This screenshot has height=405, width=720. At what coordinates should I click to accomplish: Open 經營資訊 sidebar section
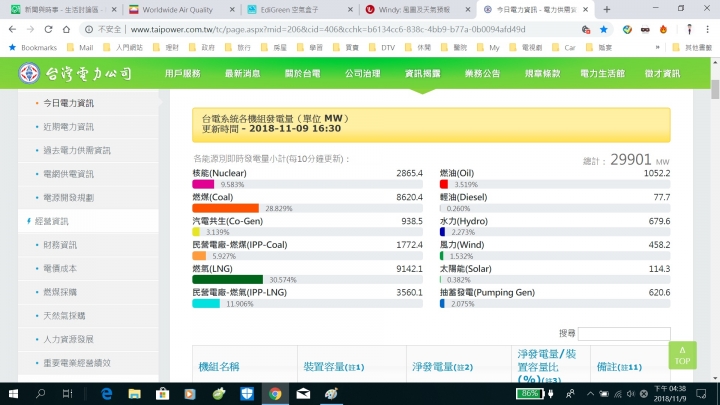coord(51,221)
